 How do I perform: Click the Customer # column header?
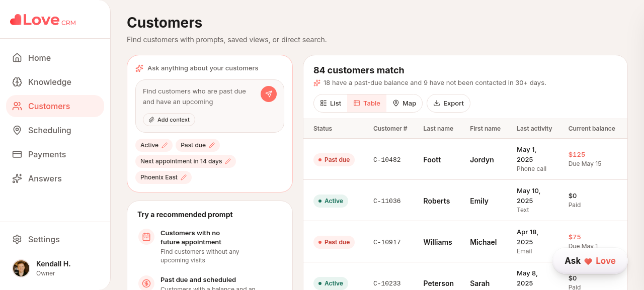tap(390, 129)
